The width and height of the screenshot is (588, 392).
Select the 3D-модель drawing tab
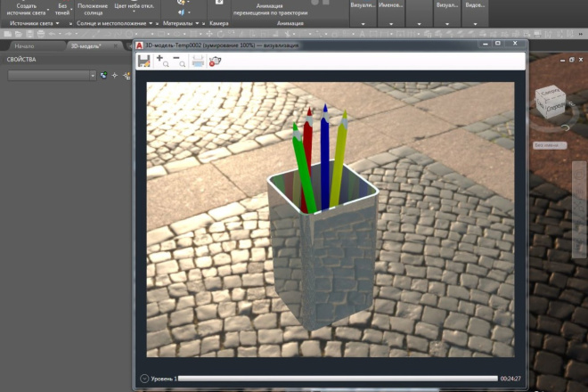coord(86,46)
